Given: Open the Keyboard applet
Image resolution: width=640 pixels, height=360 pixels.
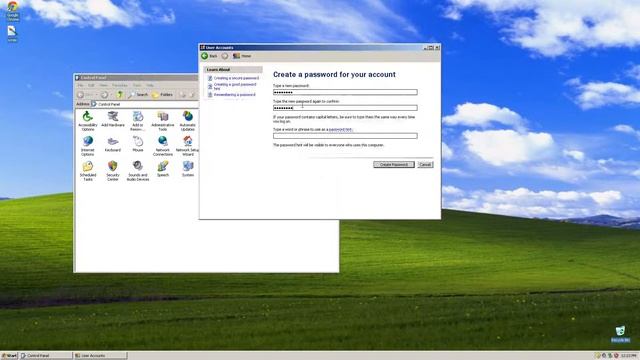Looking at the screenshot, I should 113,144.
